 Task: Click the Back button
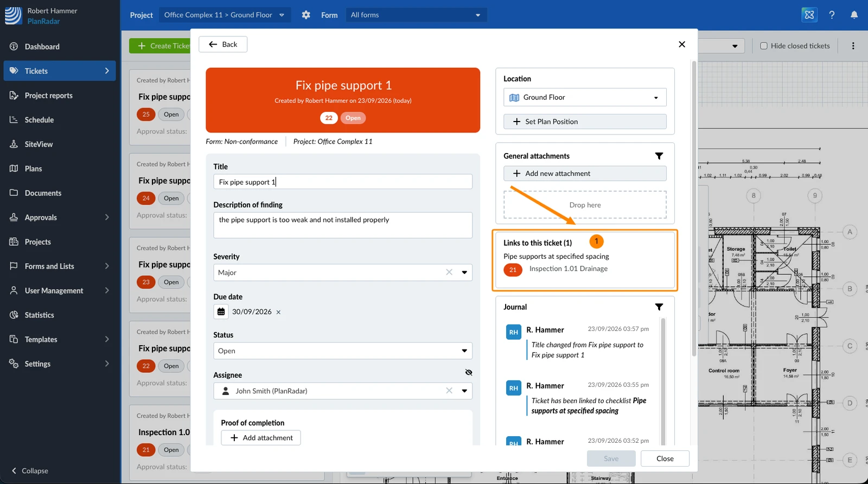pyautogui.click(x=223, y=44)
